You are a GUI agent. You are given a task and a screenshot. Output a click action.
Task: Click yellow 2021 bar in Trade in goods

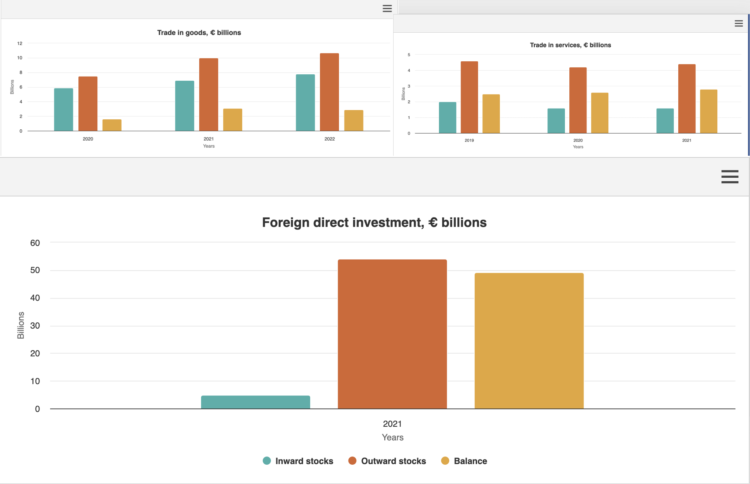point(232,120)
